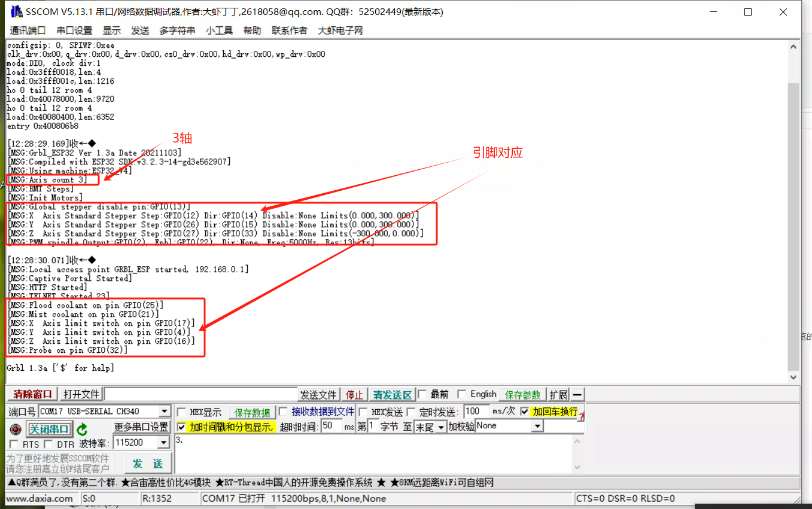This screenshot has width=812, height=509.
Task: Uncheck the 加回车换行 append newline option
Action: pos(525,411)
